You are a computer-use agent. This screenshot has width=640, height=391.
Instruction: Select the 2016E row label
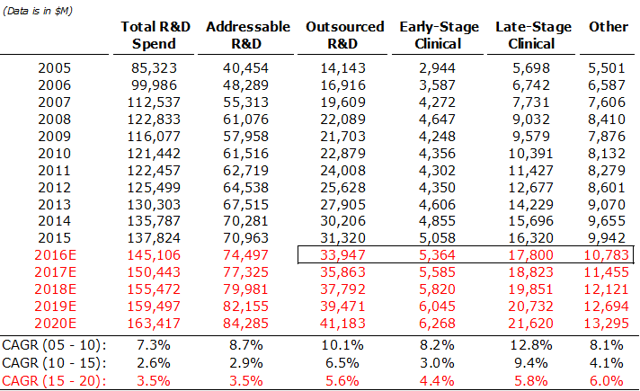pyautogui.click(x=55, y=255)
